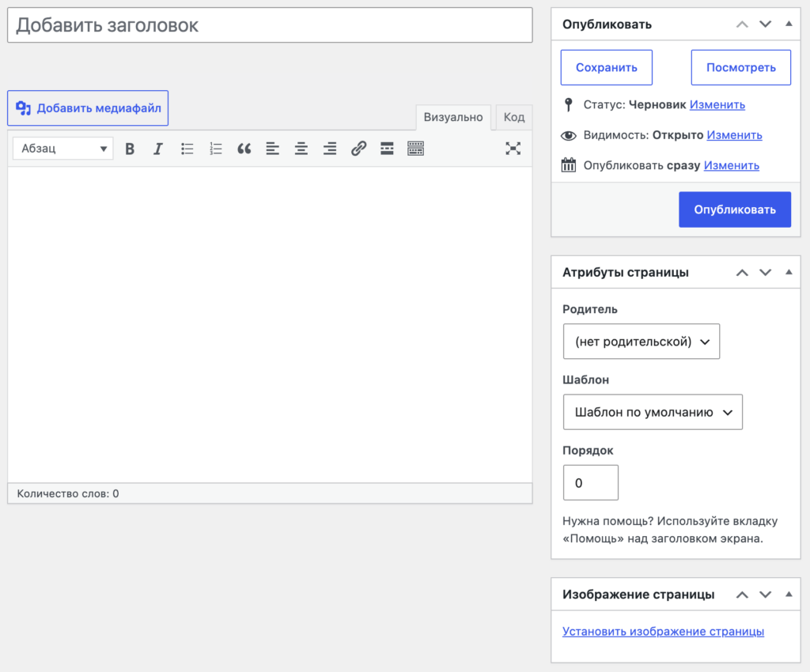Align text to the left
This screenshot has width=810, height=672.
[273, 149]
